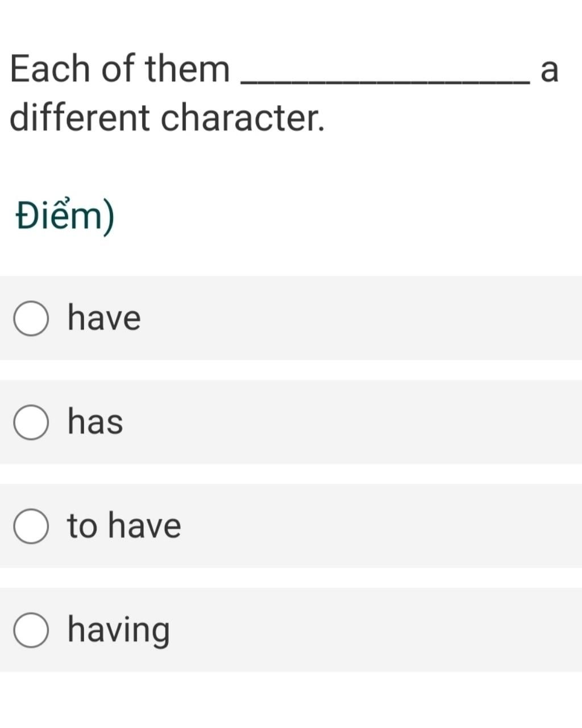Click the "has" answer label text
582x728 pixels.
tap(95, 421)
